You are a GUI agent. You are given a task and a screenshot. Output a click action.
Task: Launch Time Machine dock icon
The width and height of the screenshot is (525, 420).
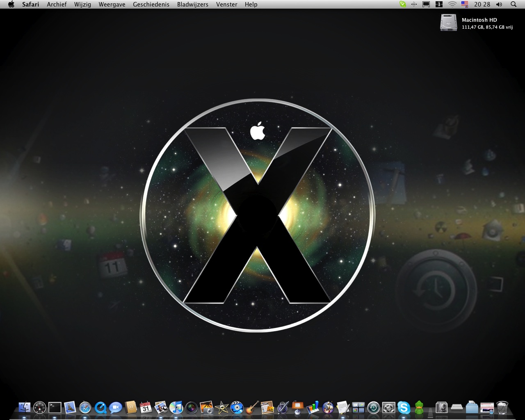(x=374, y=407)
